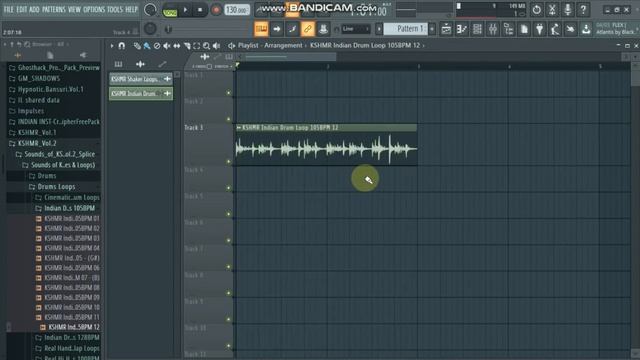Select the Slip tool double-arrow icon

(176, 46)
